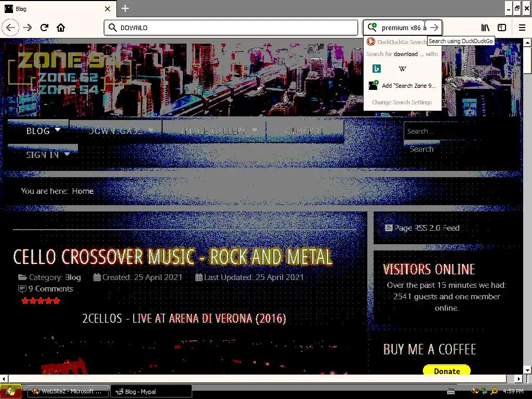The width and height of the screenshot is (532, 399).
Task: Open the Blog category link
Action: (73, 277)
